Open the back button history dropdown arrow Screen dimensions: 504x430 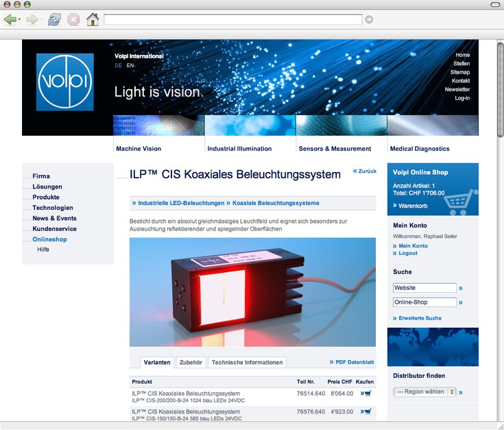point(19,20)
